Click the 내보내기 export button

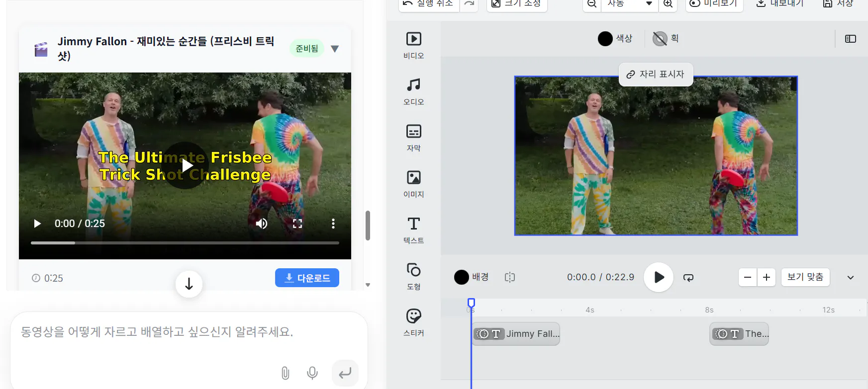[x=780, y=4]
